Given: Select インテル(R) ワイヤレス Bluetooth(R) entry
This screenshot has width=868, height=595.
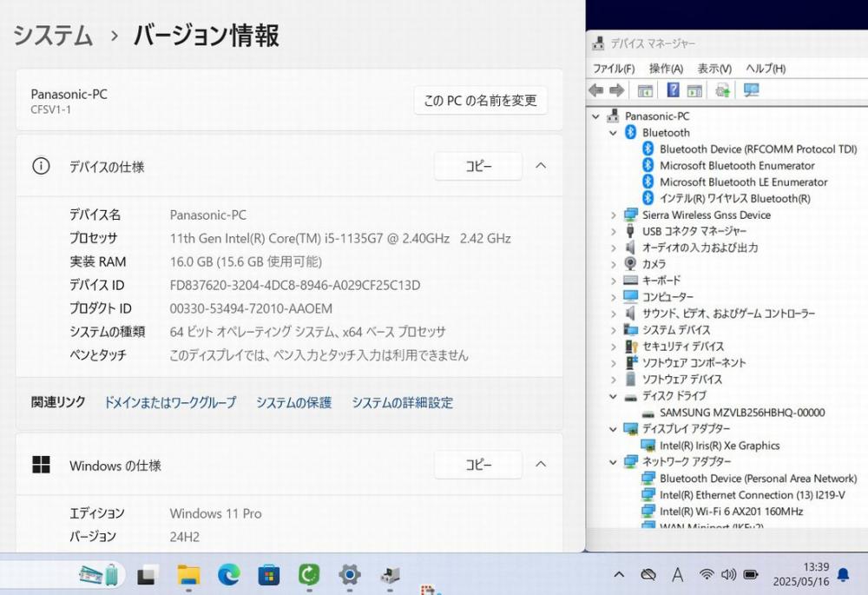Looking at the screenshot, I should pos(735,198).
